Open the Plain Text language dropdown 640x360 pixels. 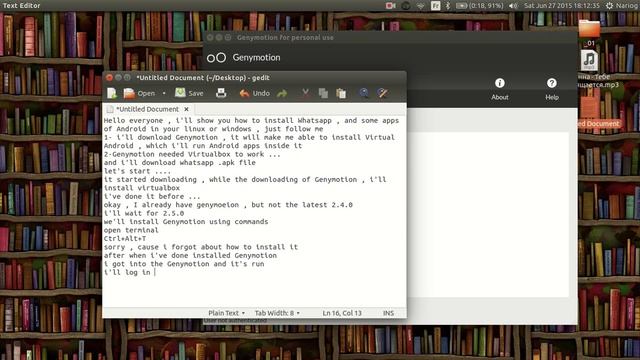(x=227, y=313)
